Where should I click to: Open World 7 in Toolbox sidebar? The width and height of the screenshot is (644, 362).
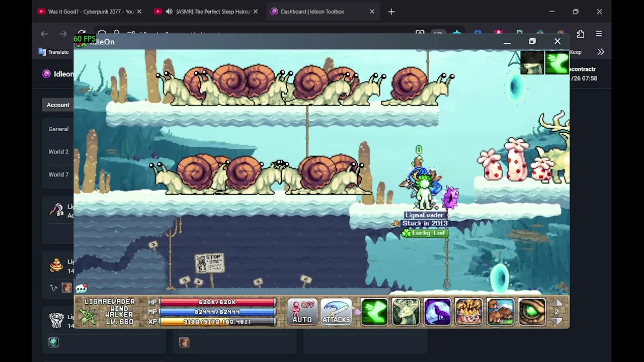[58, 175]
